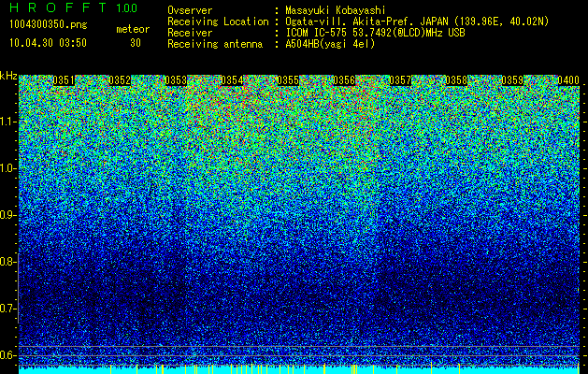Click the 1.0 kHz axis label
The height and width of the screenshot is (374, 588).
(7, 168)
